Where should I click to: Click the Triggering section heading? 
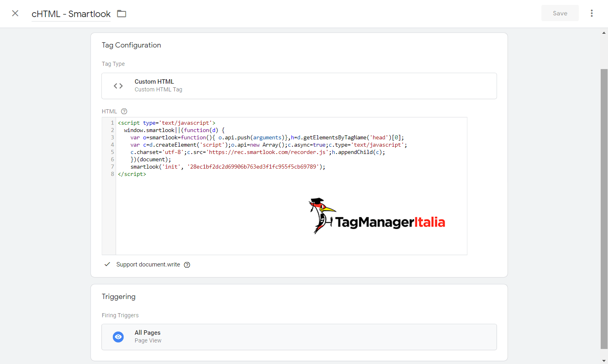tap(119, 297)
